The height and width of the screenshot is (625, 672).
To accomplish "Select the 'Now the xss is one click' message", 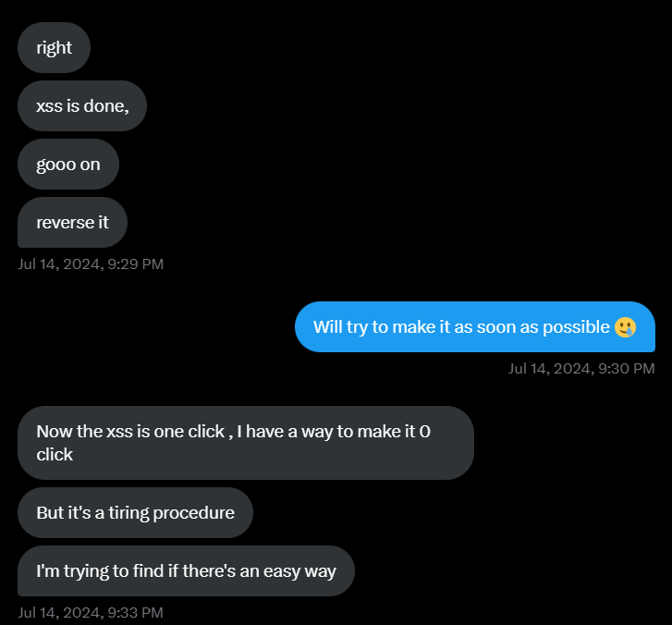I will click(246, 443).
